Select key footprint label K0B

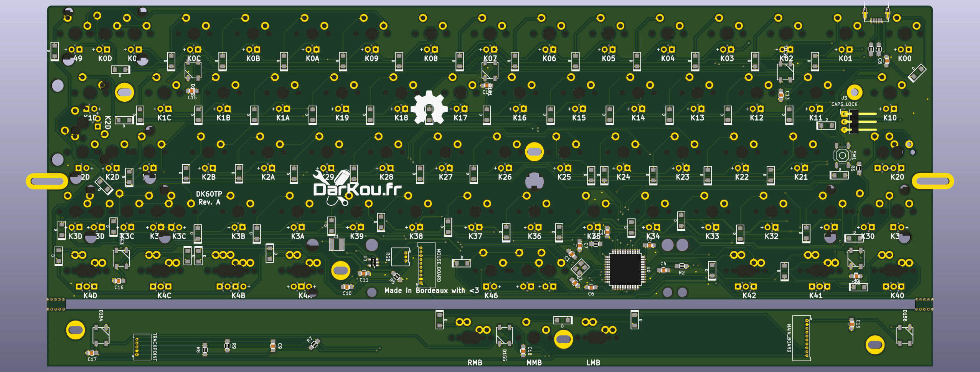(253, 59)
